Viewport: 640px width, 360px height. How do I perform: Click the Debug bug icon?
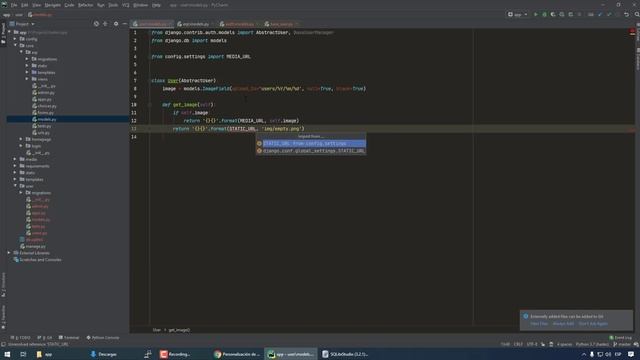pyautogui.click(x=544, y=14)
